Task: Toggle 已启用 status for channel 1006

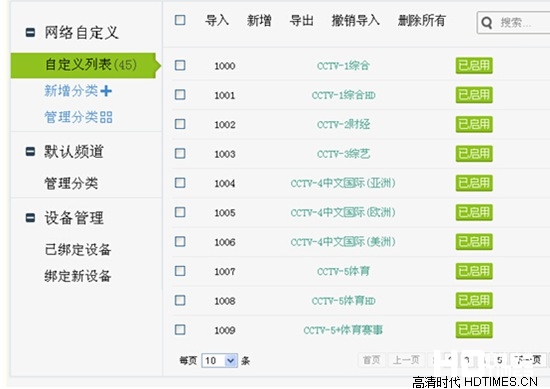Action: tap(474, 242)
